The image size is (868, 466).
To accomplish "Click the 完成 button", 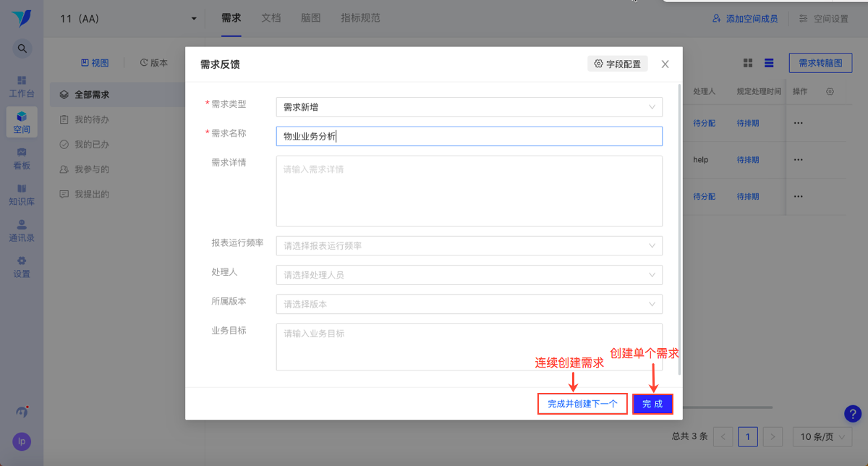I will 652,404.
